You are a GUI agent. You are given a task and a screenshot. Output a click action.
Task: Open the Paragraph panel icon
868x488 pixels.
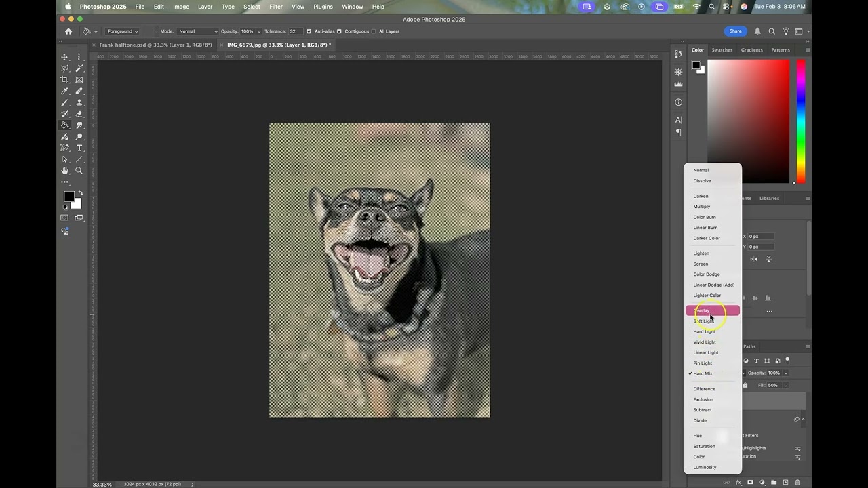tap(678, 132)
